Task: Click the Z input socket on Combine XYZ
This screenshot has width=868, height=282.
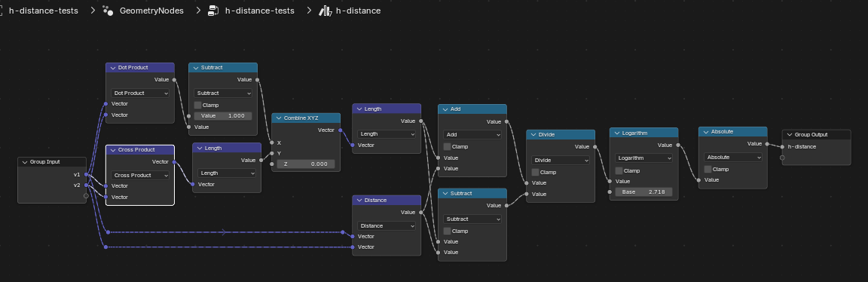Action: [272, 164]
